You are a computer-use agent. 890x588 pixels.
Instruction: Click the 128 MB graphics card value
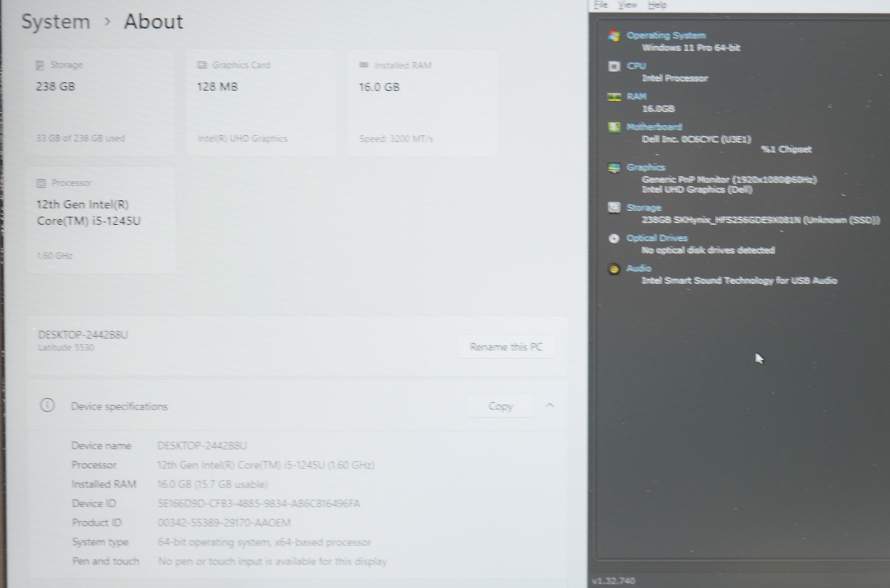coord(217,87)
